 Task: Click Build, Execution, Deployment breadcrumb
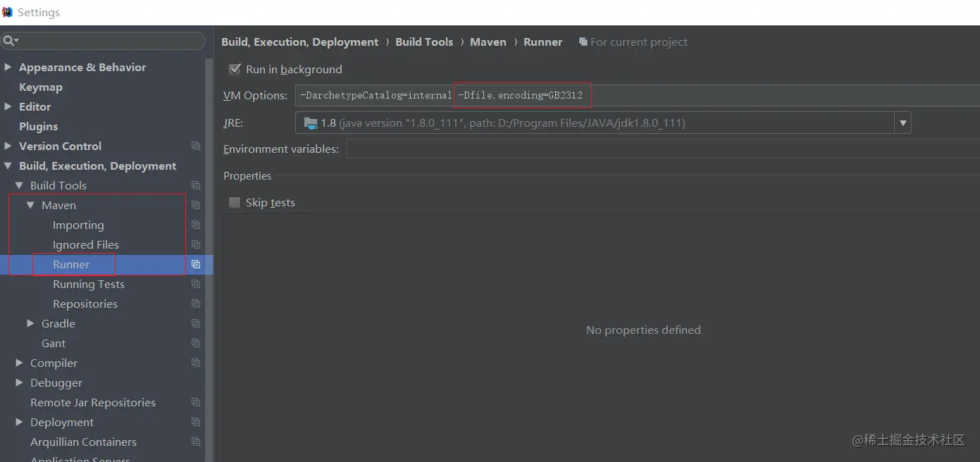click(x=300, y=42)
